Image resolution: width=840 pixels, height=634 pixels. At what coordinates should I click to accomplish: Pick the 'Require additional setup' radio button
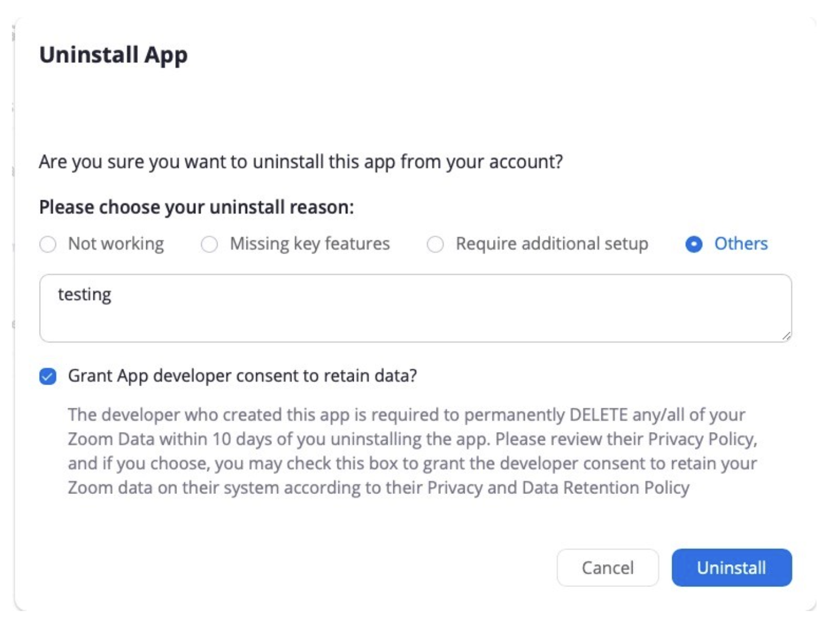(435, 244)
